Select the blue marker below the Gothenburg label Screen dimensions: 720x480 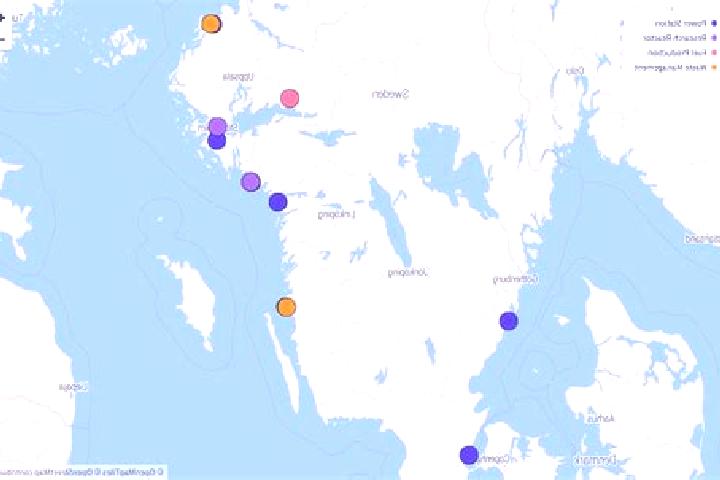tap(509, 321)
